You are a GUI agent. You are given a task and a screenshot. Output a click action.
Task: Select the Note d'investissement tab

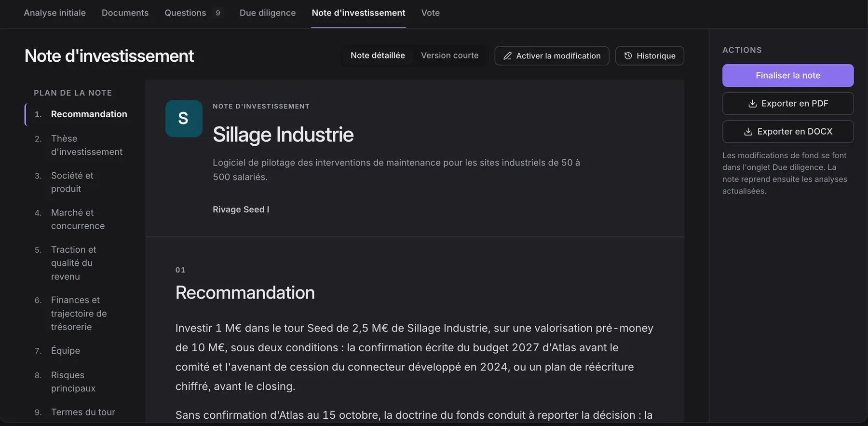358,13
